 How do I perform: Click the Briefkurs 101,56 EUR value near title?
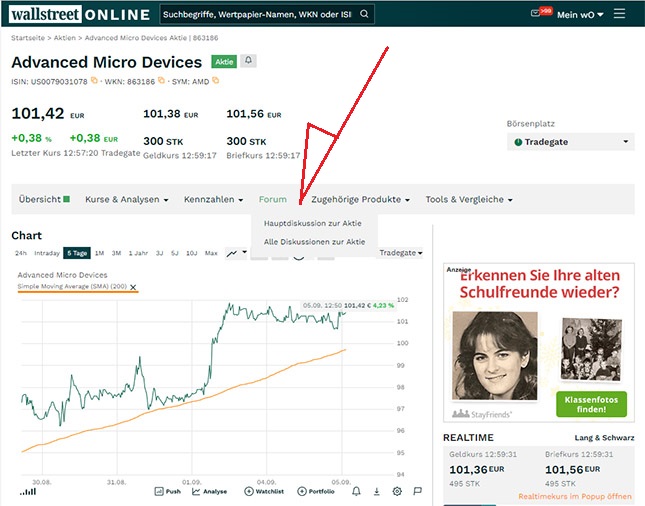coord(254,114)
